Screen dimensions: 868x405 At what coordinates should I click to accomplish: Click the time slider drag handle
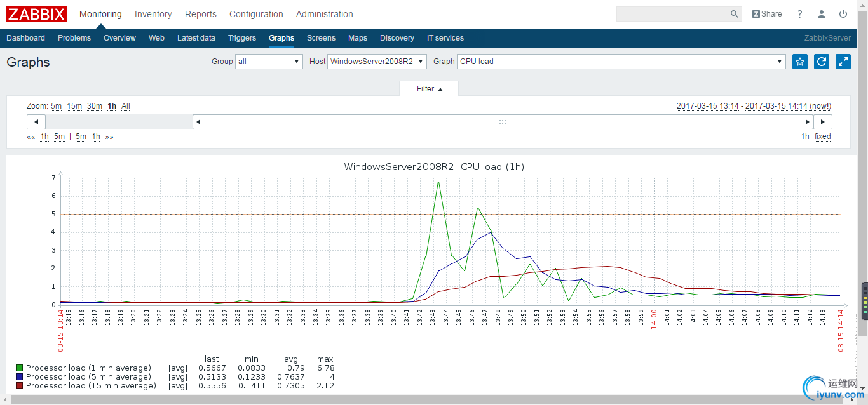click(503, 122)
